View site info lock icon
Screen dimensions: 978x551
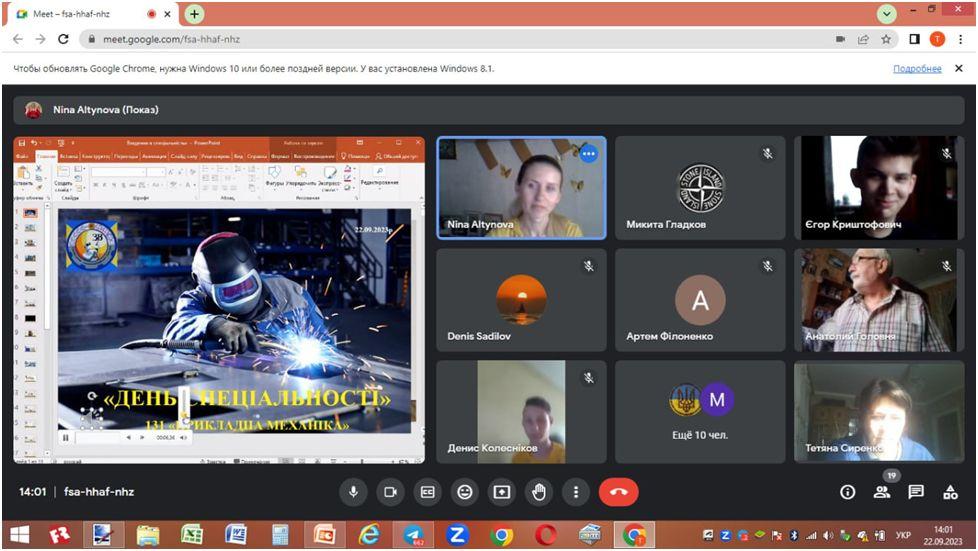[92, 39]
